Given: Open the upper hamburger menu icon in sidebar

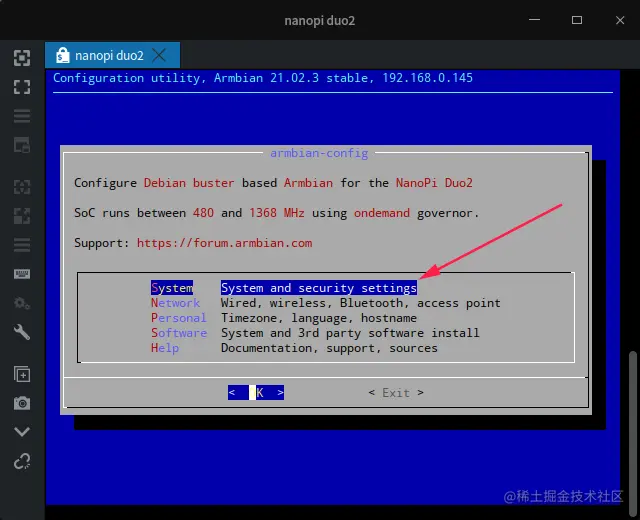Looking at the screenshot, I should tap(22, 116).
